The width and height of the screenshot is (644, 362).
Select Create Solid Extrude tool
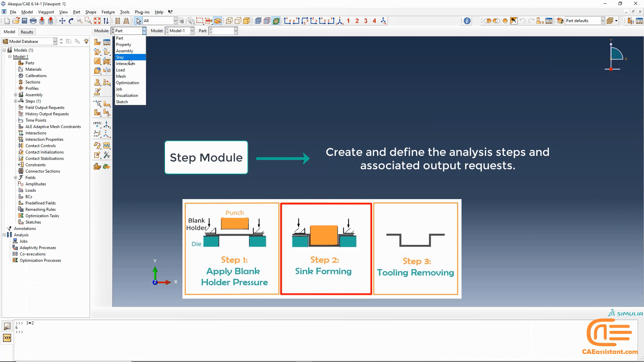pos(97,52)
